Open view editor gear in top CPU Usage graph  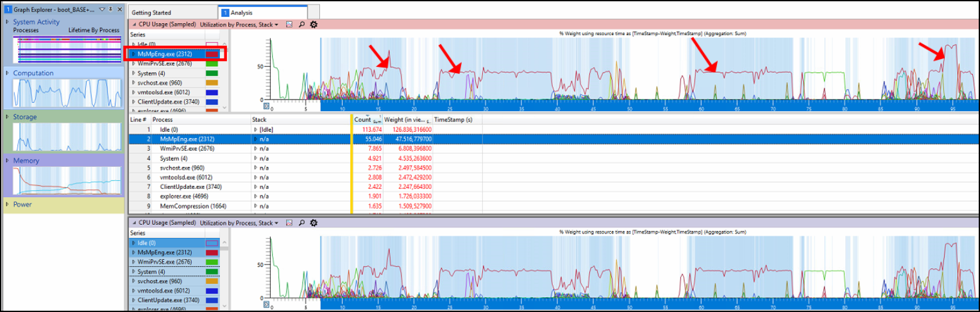point(314,24)
